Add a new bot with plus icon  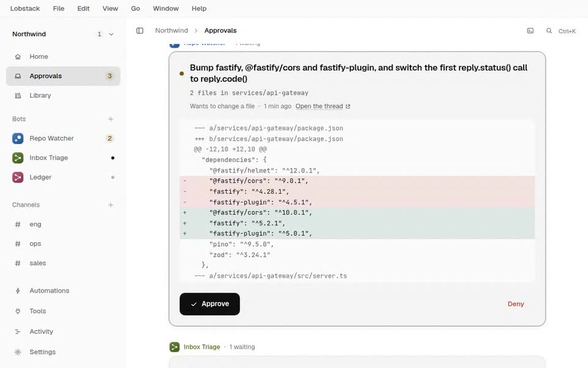111,119
